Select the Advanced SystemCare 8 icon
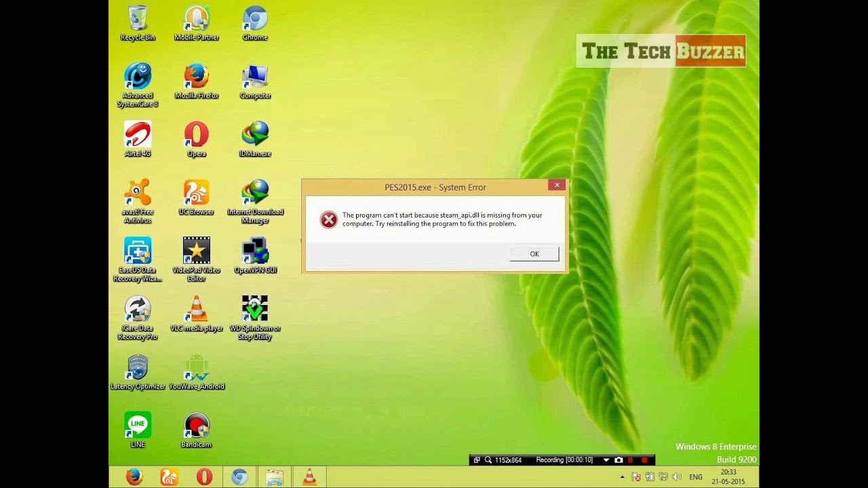This screenshot has width=868, height=488. 138,85
